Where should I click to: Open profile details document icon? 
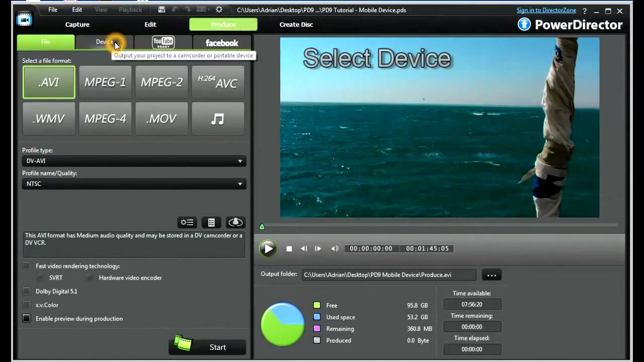point(211,222)
